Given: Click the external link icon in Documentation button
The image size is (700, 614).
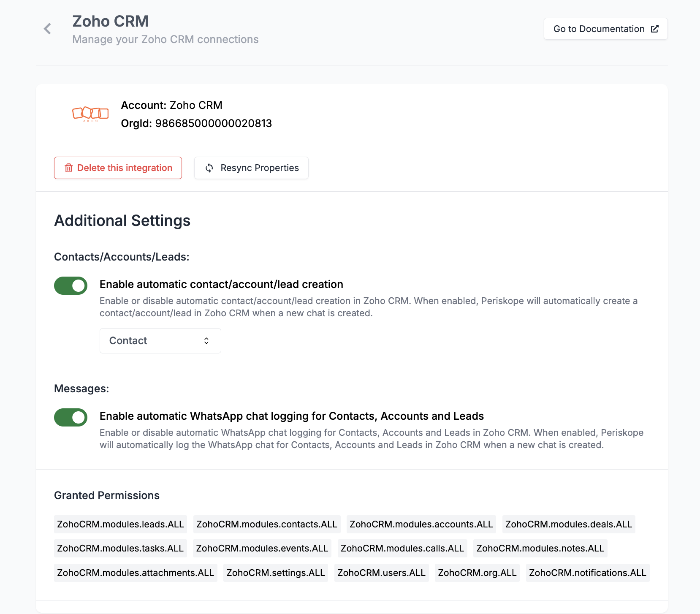Looking at the screenshot, I should [x=655, y=29].
